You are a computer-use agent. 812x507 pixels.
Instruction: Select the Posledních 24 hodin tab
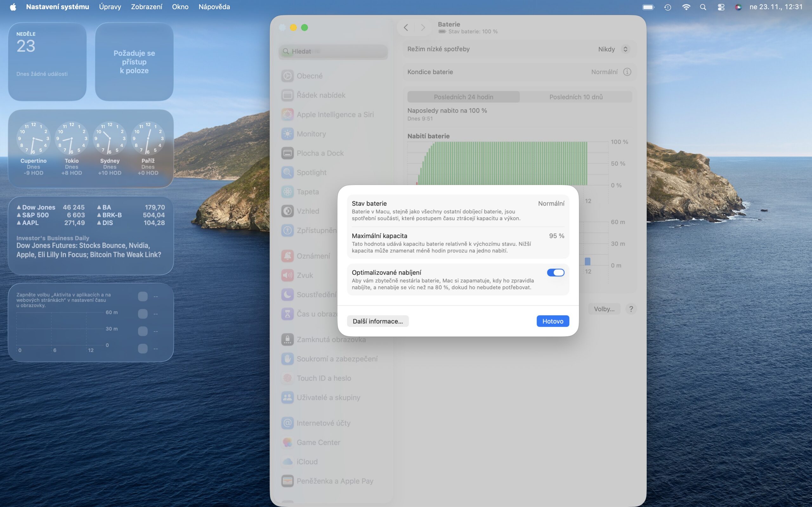[463, 97]
